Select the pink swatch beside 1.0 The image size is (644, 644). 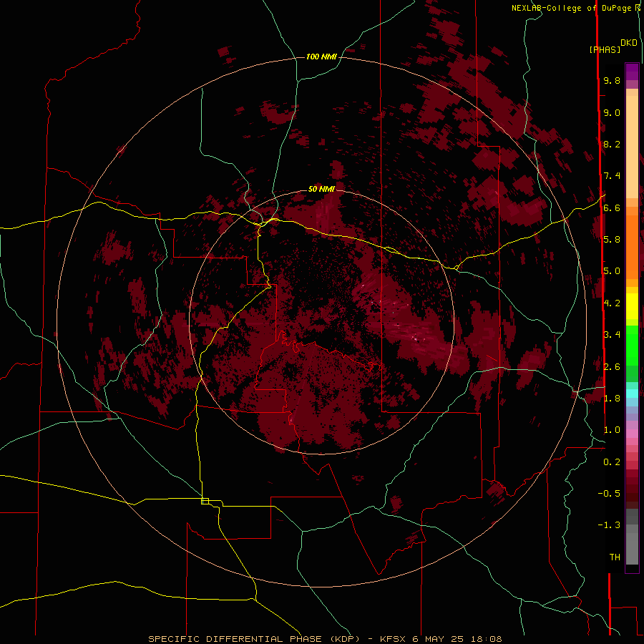[632, 434]
